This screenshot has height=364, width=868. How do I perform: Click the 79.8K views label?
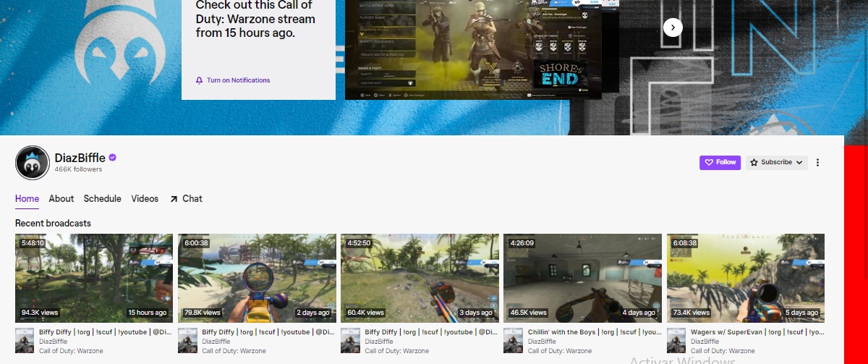coord(203,313)
